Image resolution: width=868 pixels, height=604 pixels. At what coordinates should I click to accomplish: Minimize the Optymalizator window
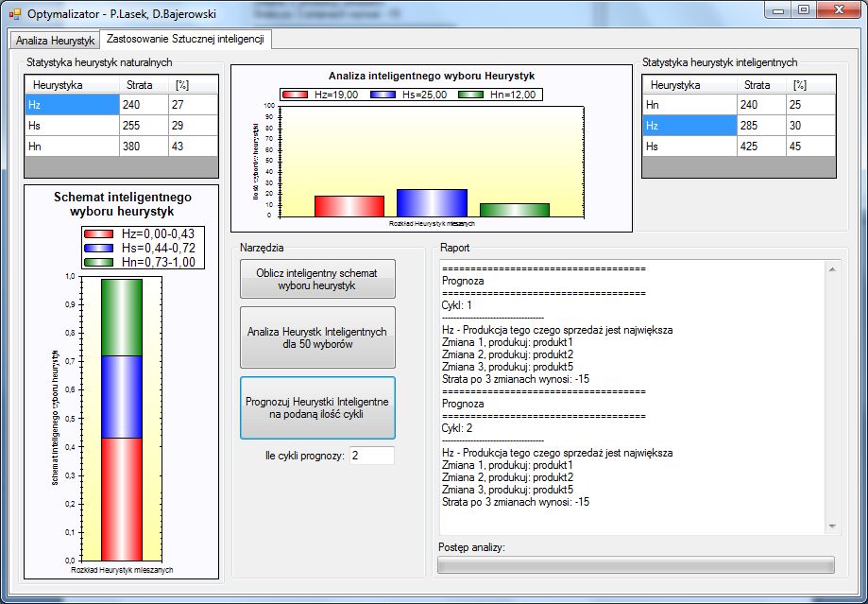click(x=779, y=10)
